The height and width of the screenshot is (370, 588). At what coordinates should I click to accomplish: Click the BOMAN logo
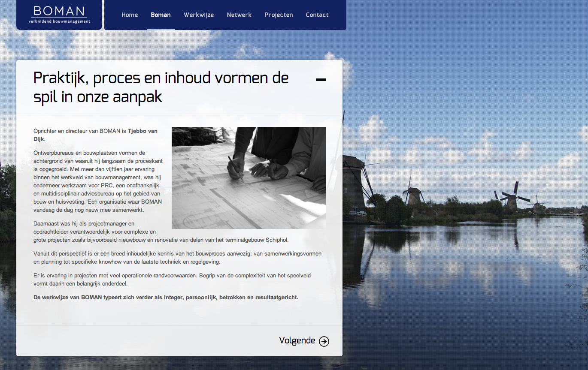coord(59,14)
